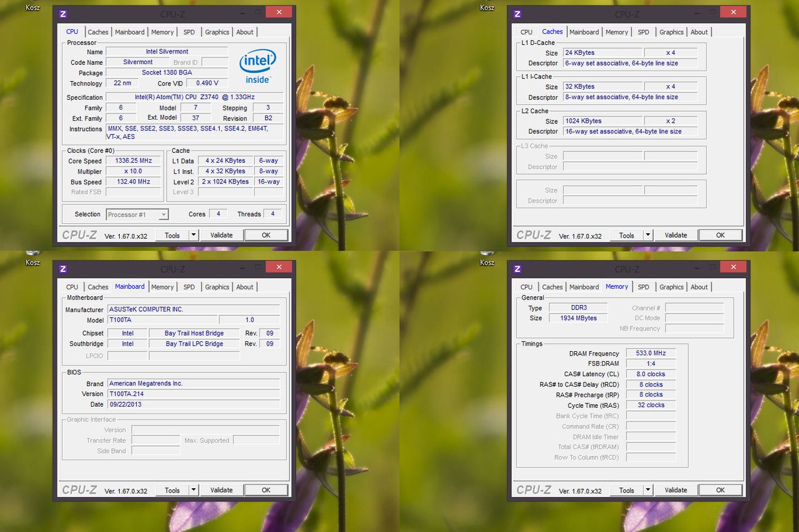Click the Core VID 0.490 V value
This screenshot has height=532, width=799.
(207, 83)
